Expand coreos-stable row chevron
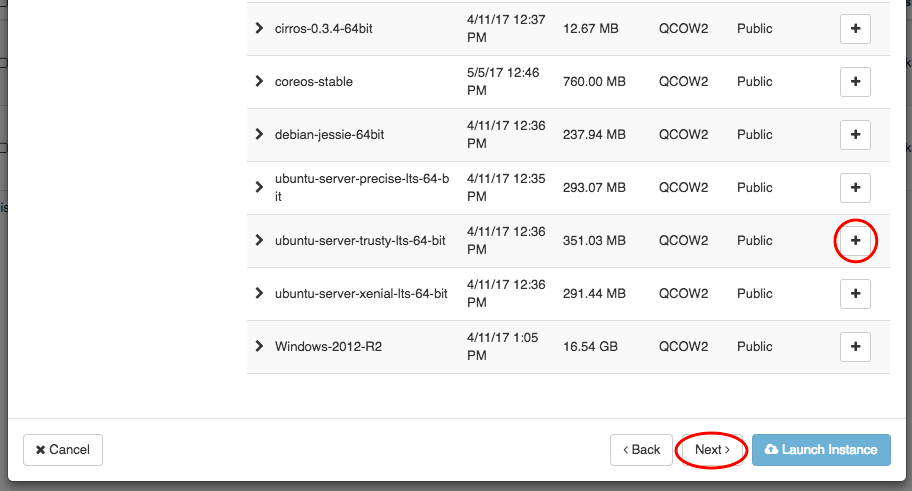The image size is (912, 491). 260,82
